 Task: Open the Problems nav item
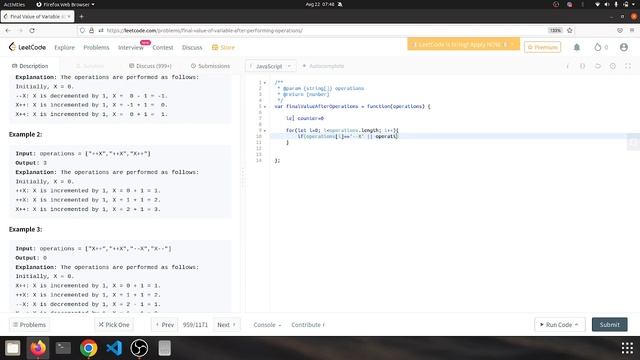point(96,47)
